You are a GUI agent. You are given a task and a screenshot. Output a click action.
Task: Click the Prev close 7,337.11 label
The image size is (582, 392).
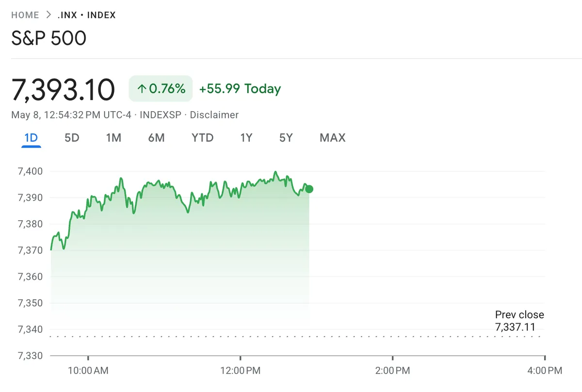pos(519,321)
